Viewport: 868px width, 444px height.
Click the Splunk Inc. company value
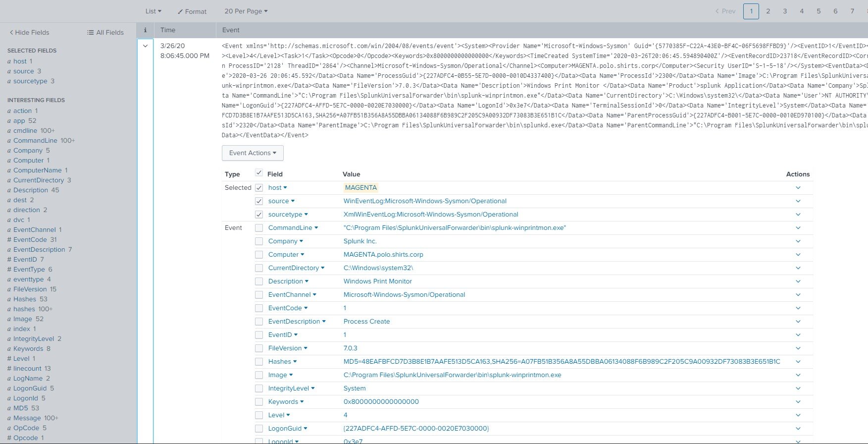coord(360,241)
